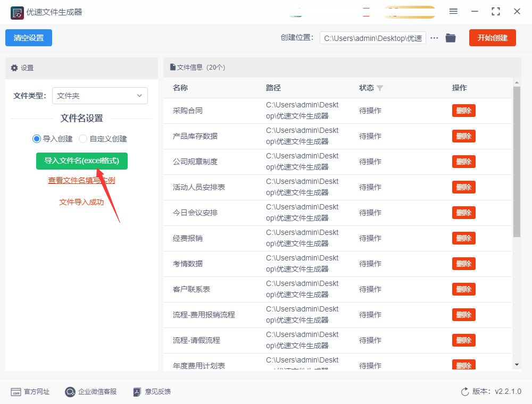Select the 活动人员安排表 name cell
Viewport: 532px width, 404px height.
pyautogui.click(x=199, y=187)
